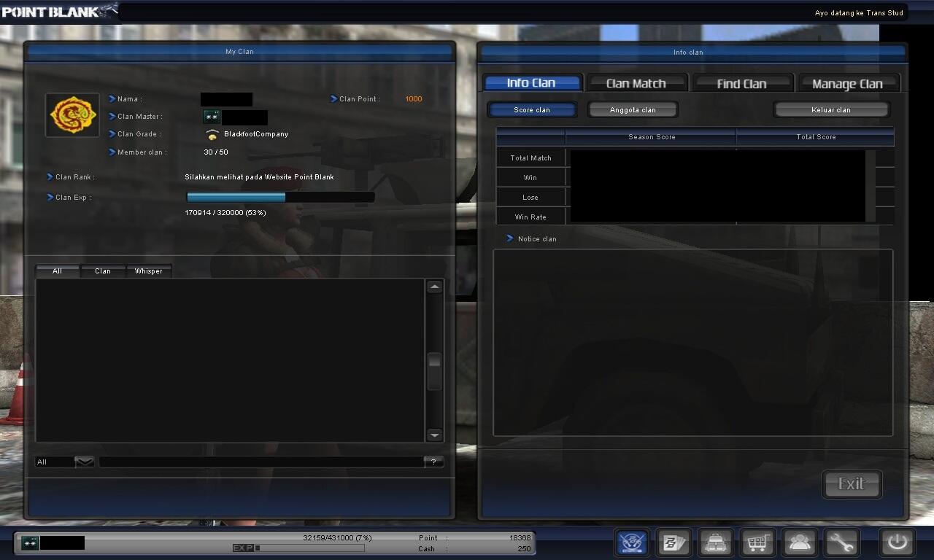Click the scrolling announcement text in the top right
934x560 pixels.
(x=859, y=13)
